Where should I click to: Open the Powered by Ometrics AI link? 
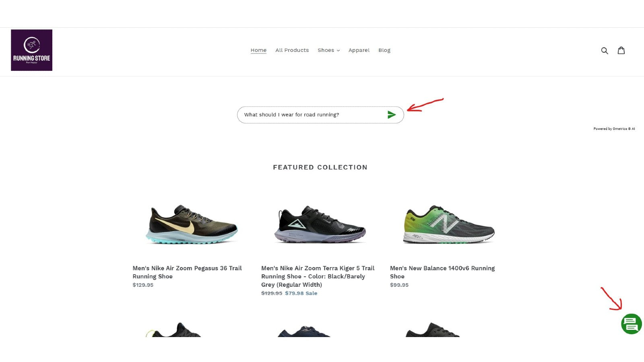pos(614,129)
